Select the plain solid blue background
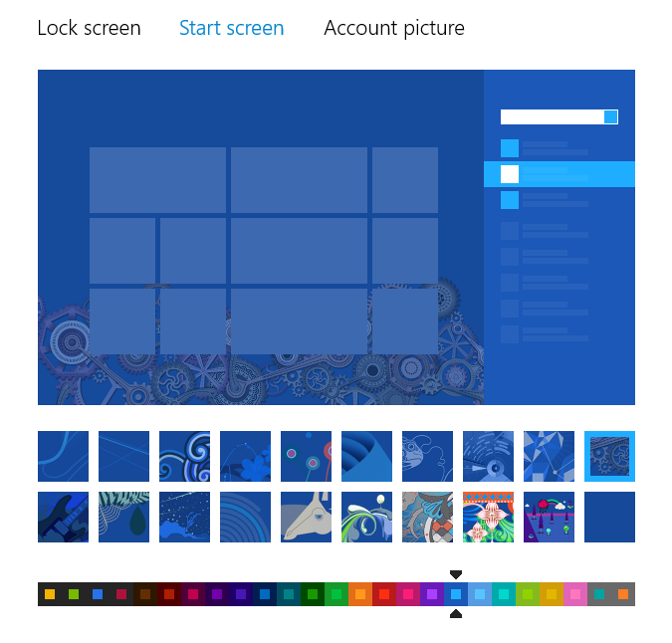Image resolution: width=672 pixels, height=643 pixels. pyautogui.click(x=609, y=517)
